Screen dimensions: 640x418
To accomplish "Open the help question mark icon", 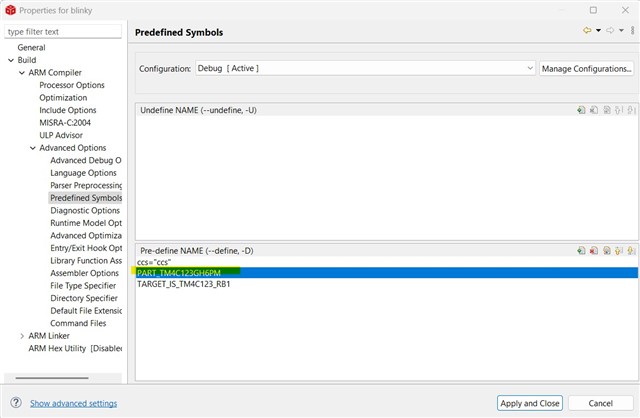I will tap(16, 403).
